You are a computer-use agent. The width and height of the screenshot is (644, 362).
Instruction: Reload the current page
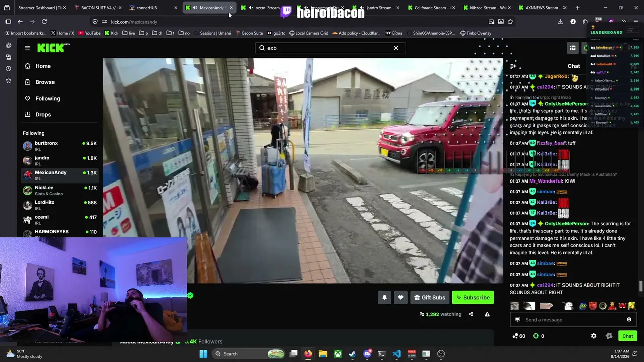click(x=44, y=22)
